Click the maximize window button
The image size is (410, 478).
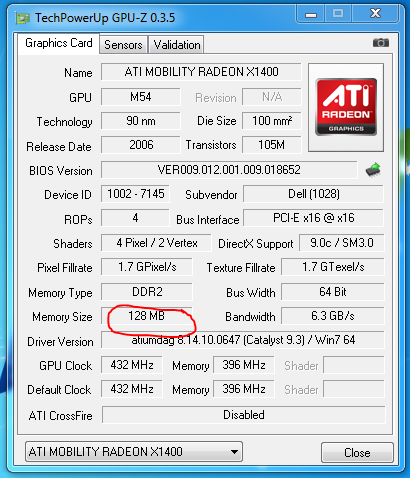(338, 14)
